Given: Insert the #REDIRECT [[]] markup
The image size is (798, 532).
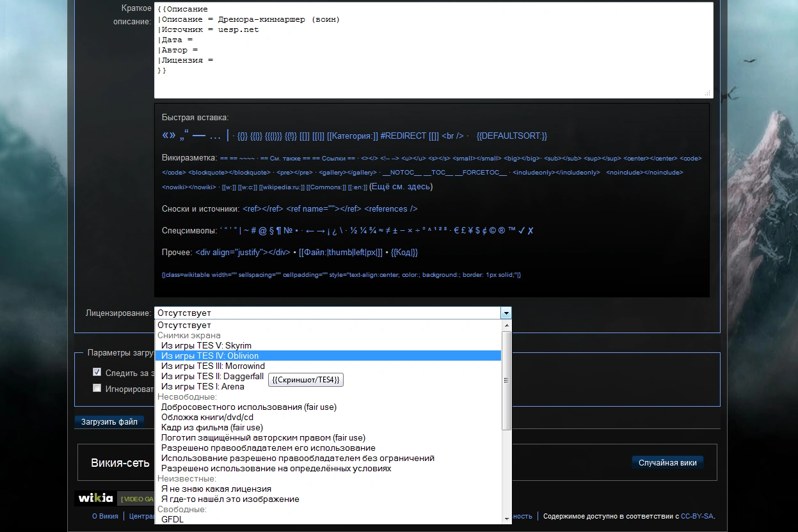Looking at the screenshot, I should coord(410,136).
